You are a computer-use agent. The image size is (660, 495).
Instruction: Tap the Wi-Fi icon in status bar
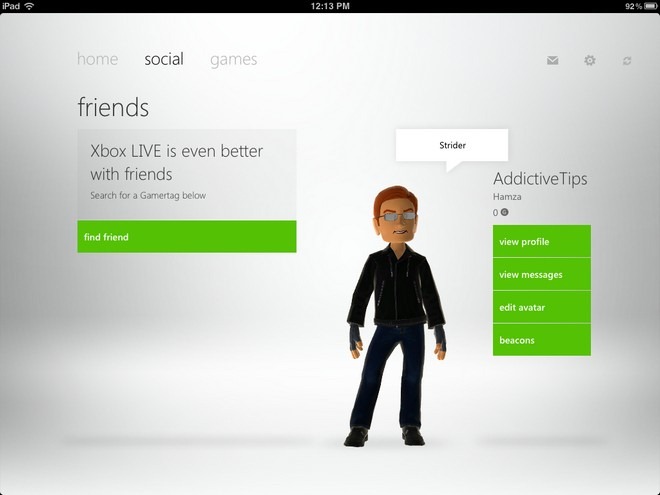[29, 6]
